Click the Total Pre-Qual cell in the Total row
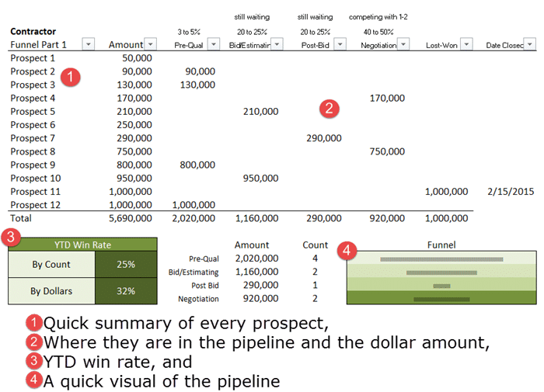Viewport: 544px width, 392px height. 194,218
